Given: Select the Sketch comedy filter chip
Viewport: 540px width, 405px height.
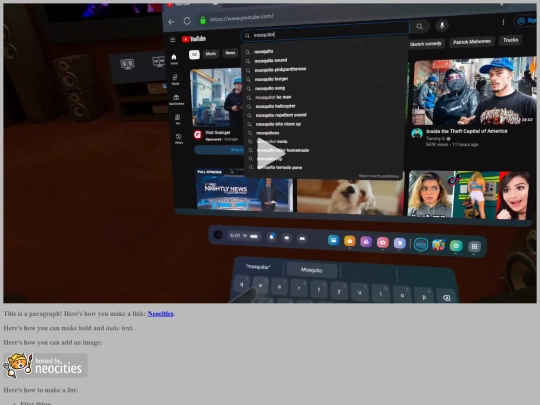Looking at the screenshot, I should [x=425, y=44].
